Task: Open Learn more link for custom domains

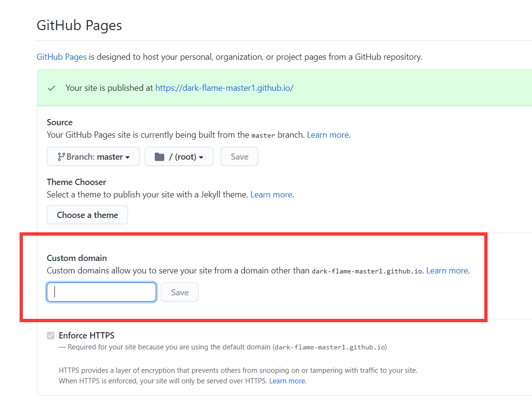Action: [447, 271]
